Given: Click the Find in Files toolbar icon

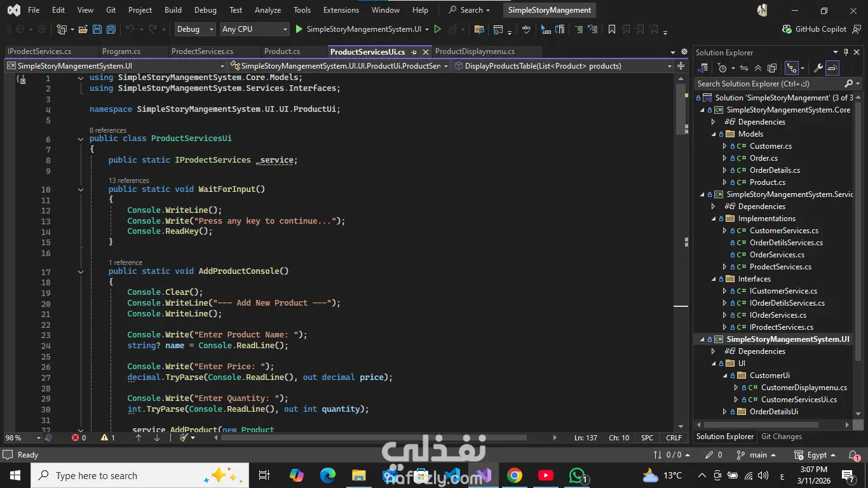Looking at the screenshot, I should (x=480, y=29).
